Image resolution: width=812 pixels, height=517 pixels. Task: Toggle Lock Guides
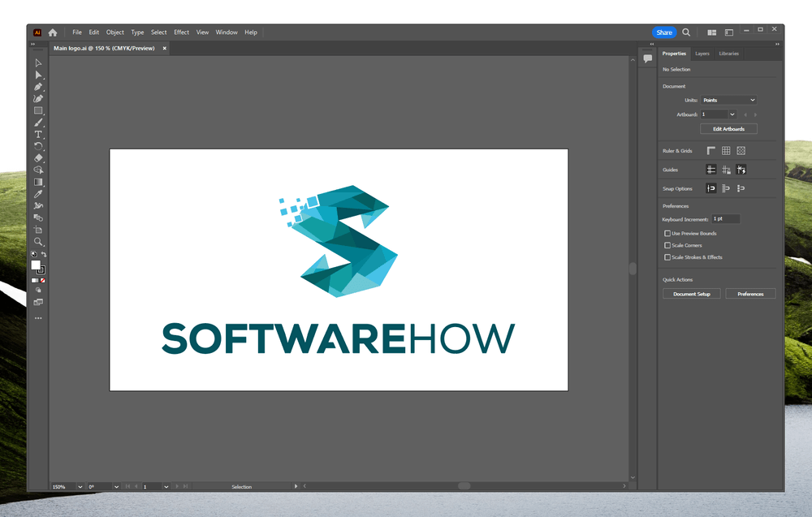click(726, 170)
